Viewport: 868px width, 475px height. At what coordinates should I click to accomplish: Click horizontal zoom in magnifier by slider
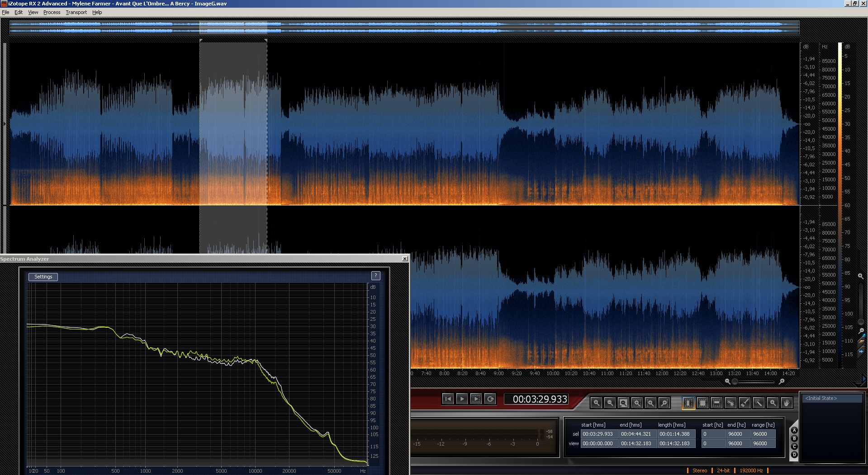pyautogui.click(x=781, y=382)
